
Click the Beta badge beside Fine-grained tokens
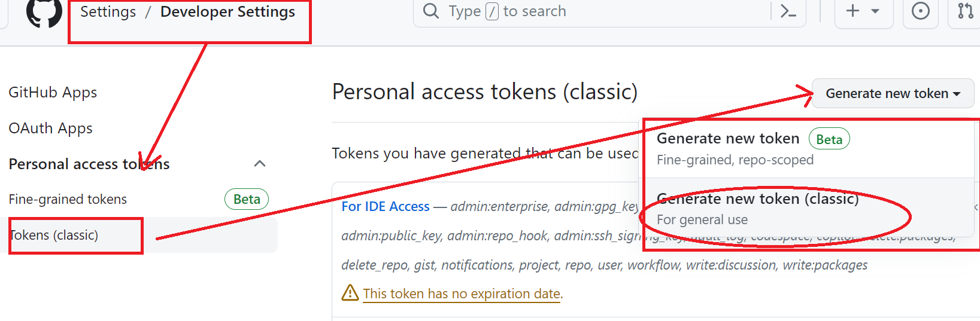click(x=246, y=199)
